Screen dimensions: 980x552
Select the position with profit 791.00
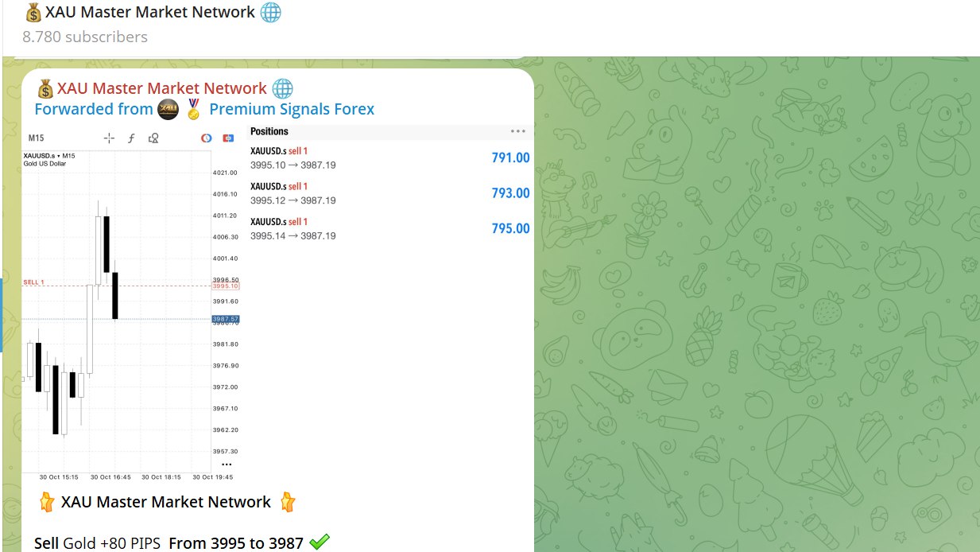click(389, 157)
